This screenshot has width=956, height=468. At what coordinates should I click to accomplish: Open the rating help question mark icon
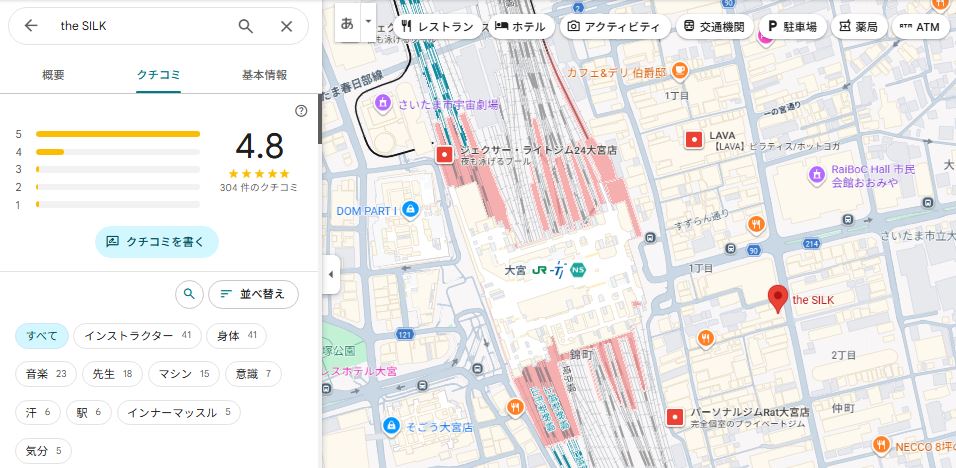(x=301, y=111)
